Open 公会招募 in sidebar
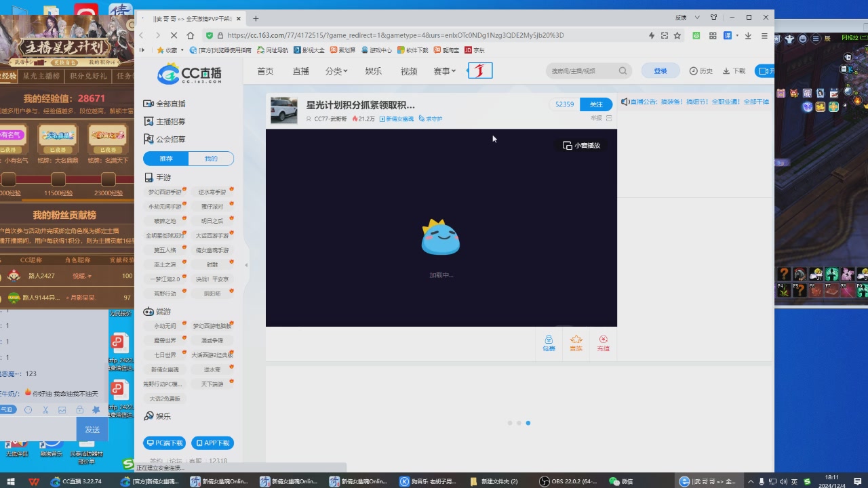Image resolution: width=868 pixels, height=488 pixels. click(165, 139)
